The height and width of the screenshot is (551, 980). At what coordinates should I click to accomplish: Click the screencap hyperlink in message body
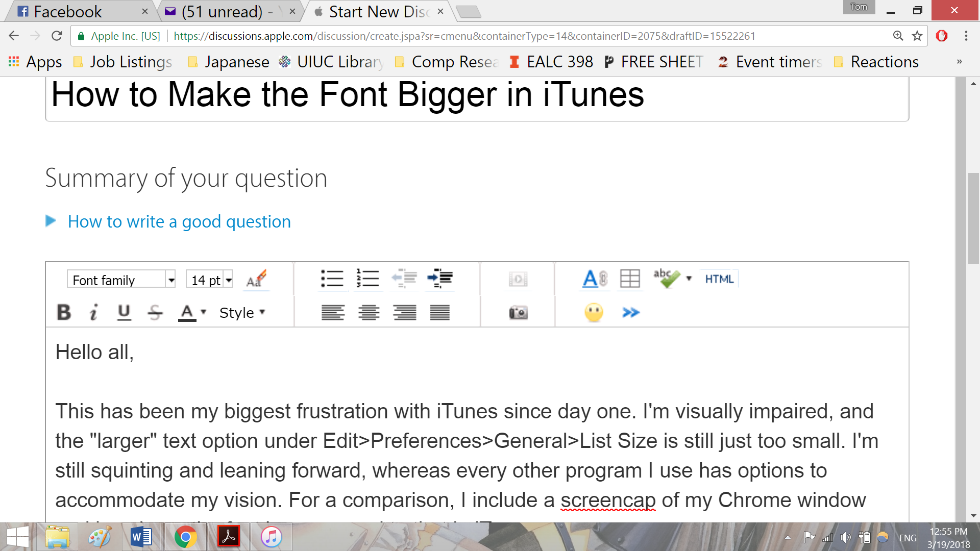[607, 500]
